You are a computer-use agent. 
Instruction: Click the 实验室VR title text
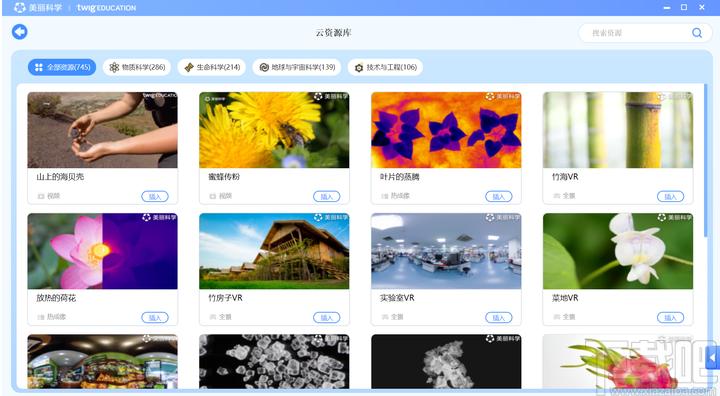tap(397, 298)
